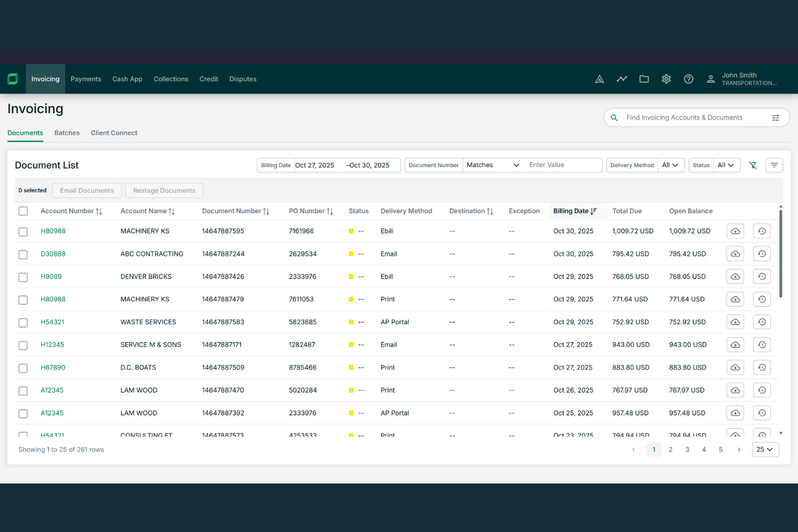Download document 14647887244 cloud icon

[735, 254]
